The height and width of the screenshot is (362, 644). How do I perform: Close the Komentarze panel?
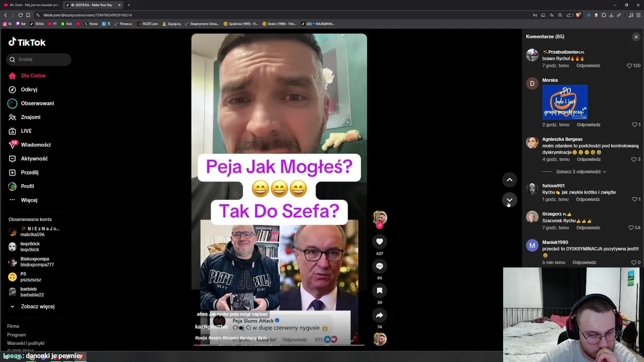coord(636,37)
